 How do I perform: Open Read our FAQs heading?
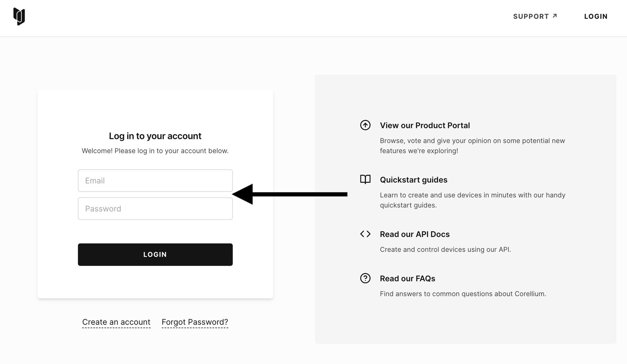click(x=407, y=278)
